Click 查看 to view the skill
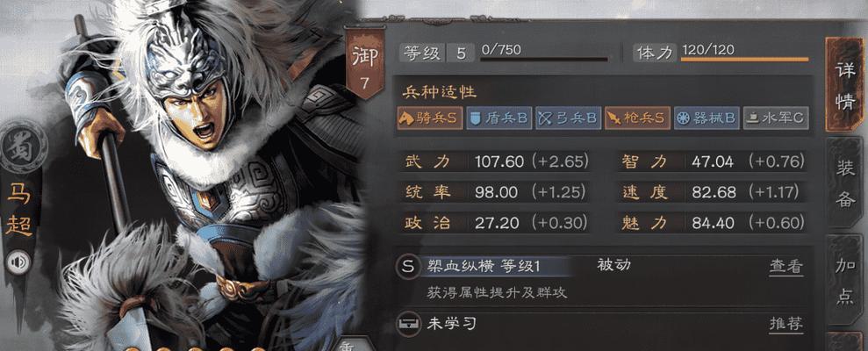Image resolution: width=868 pixels, height=351 pixels. [786, 267]
